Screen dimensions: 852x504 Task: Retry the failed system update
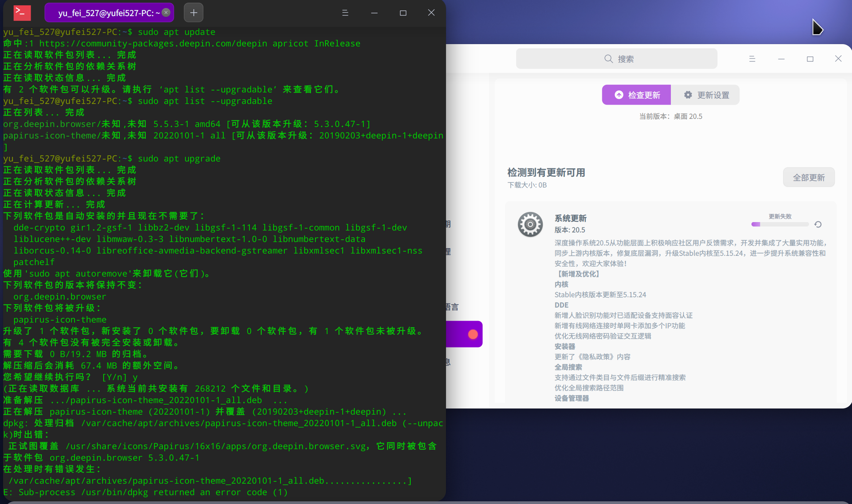click(818, 224)
